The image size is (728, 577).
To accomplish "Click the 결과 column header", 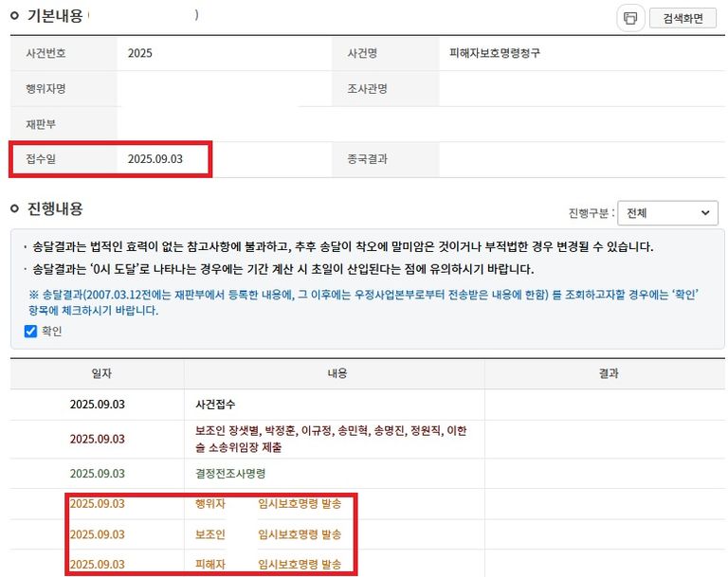I will tap(608, 374).
